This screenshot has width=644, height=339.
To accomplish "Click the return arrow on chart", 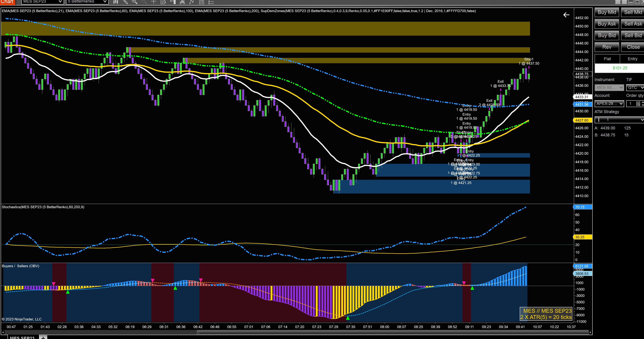I will click(x=566, y=15).
